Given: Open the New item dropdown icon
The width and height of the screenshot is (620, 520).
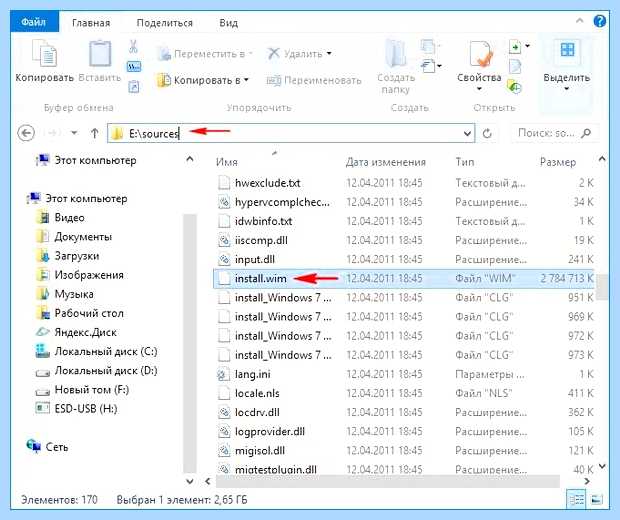Looking at the screenshot, I should [430, 47].
